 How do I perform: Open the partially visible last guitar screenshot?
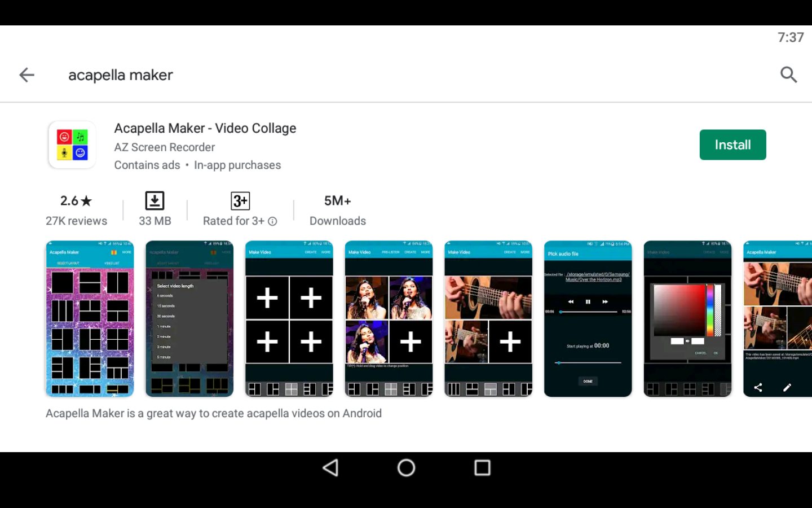(x=778, y=319)
